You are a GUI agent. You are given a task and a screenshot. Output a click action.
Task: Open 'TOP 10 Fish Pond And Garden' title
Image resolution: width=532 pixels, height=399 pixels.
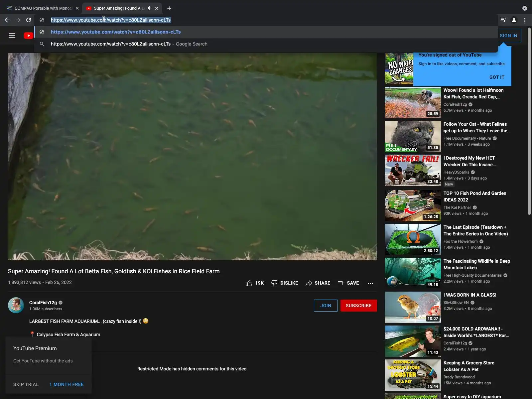pos(475,197)
